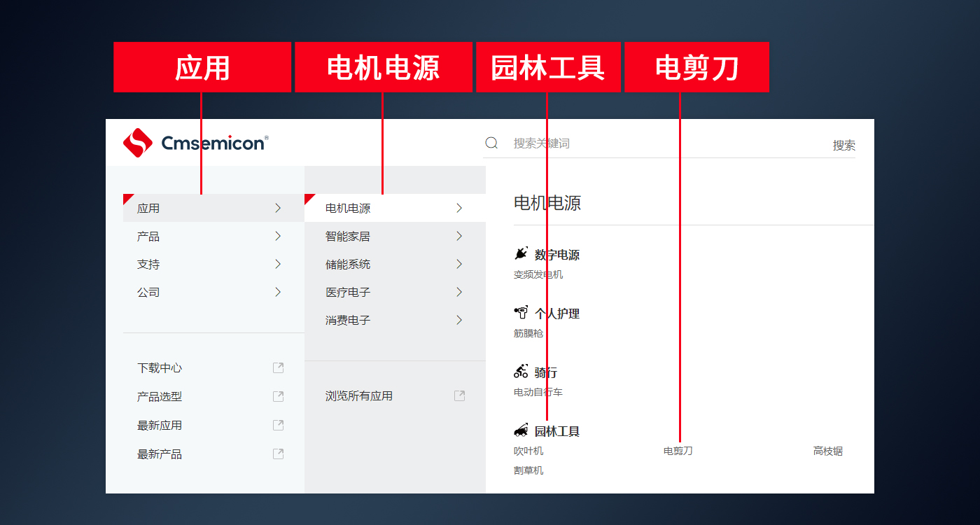This screenshot has height=525, width=980.
Task: Select the 电动自行车 application
Action: coord(538,392)
